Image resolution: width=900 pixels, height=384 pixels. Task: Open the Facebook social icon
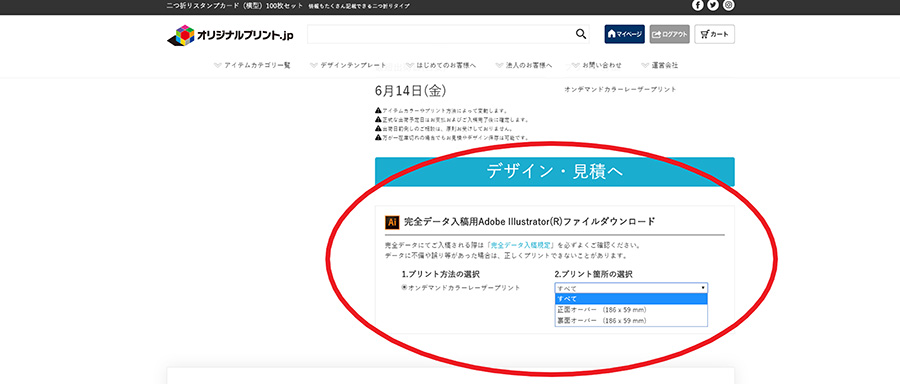point(697,5)
